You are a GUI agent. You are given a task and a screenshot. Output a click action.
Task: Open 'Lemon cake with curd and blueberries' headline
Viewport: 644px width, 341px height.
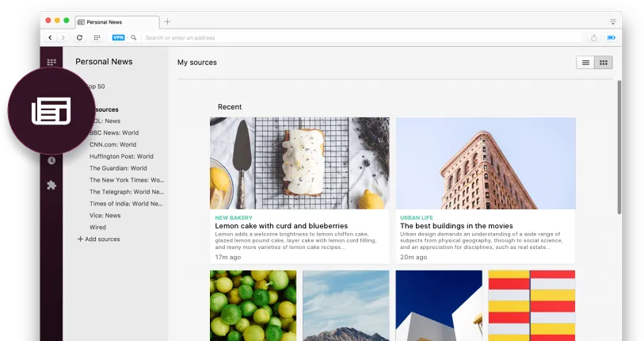(281, 226)
